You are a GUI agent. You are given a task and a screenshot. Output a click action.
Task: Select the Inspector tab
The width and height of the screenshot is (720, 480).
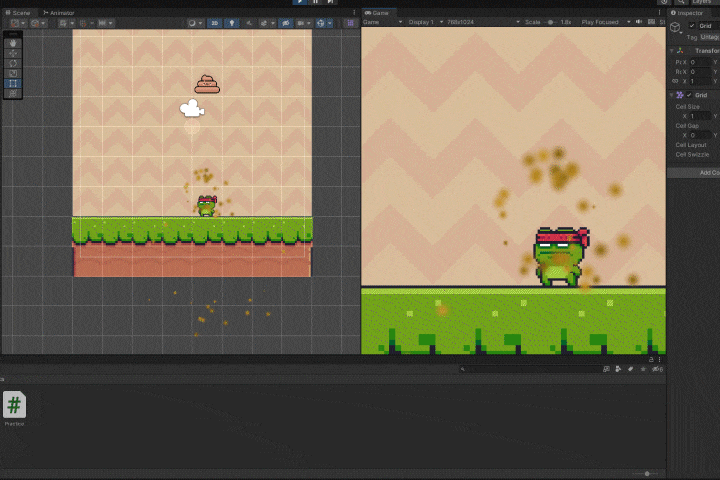[x=687, y=13]
